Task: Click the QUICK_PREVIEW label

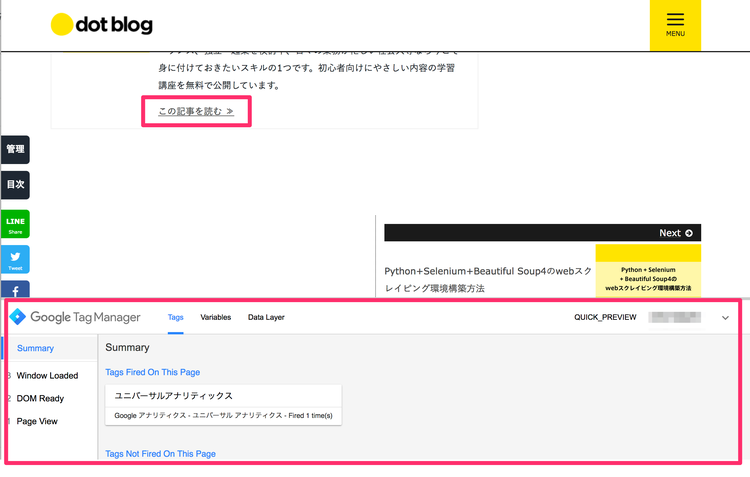Action: tap(605, 317)
